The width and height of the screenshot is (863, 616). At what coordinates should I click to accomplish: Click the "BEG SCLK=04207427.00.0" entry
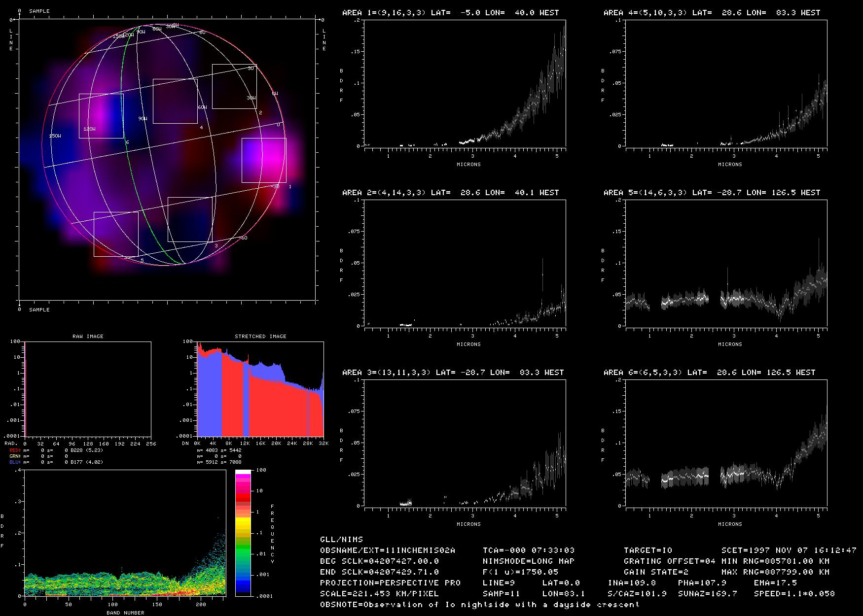pyautogui.click(x=380, y=561)
